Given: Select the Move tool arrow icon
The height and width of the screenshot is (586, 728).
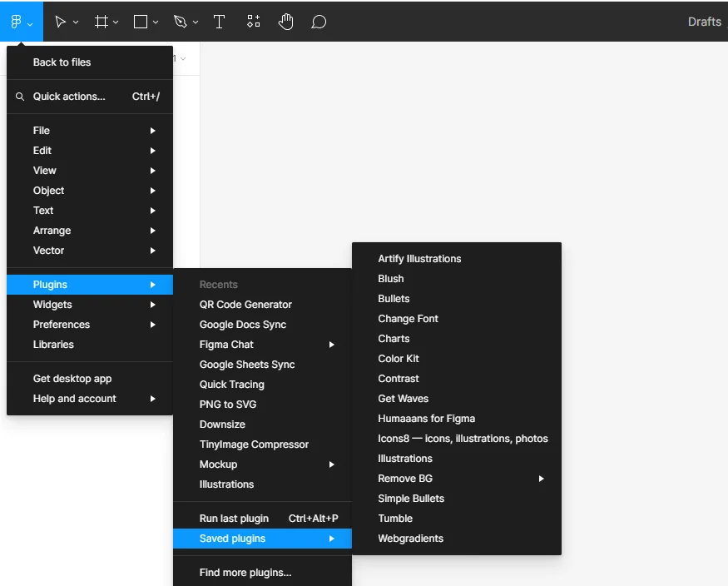Looking at the screenshot, I should [x=60, y=22].
